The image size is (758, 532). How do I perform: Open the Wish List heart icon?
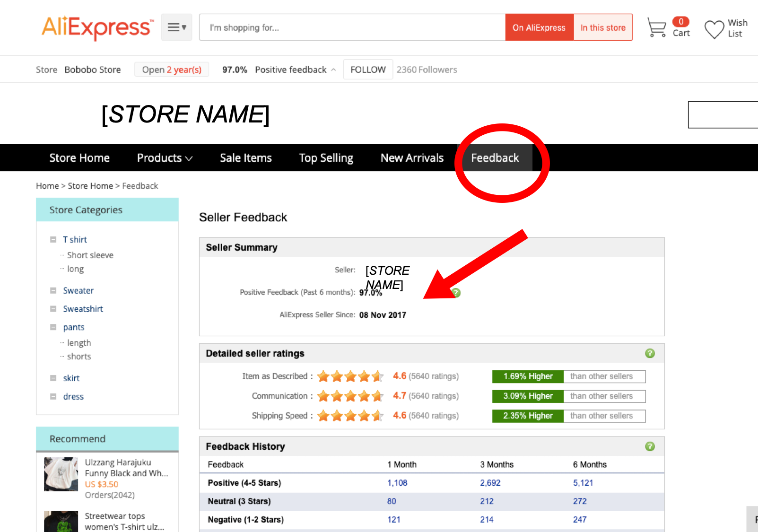click(x=714, y=29)
